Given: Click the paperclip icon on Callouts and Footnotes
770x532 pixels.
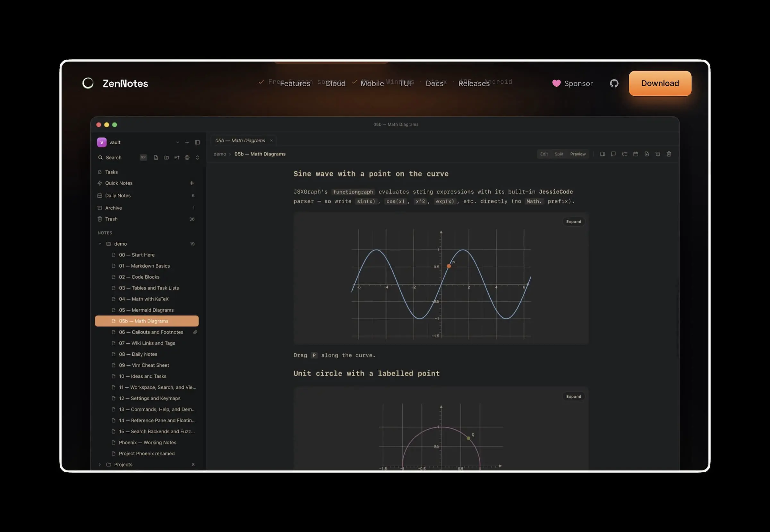Looking at the screenshot, I should coord(195,332).
